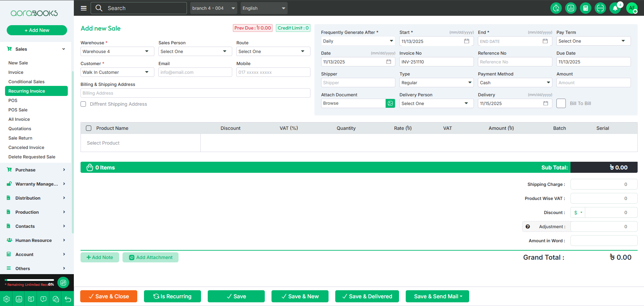This screenshot has width=644, height=306.
Task: Open the Customer dropdown showing Walk In Customer
Action: pyautogui.click(x=117, y=72)
